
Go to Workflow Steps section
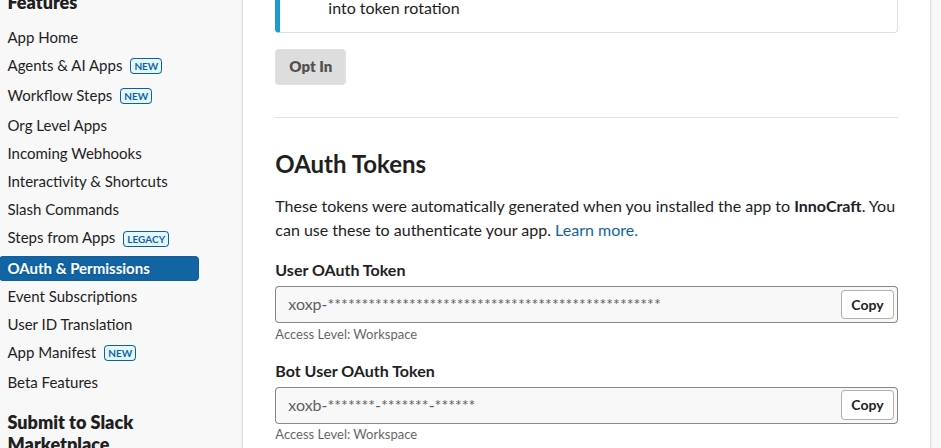coord(59,96)
